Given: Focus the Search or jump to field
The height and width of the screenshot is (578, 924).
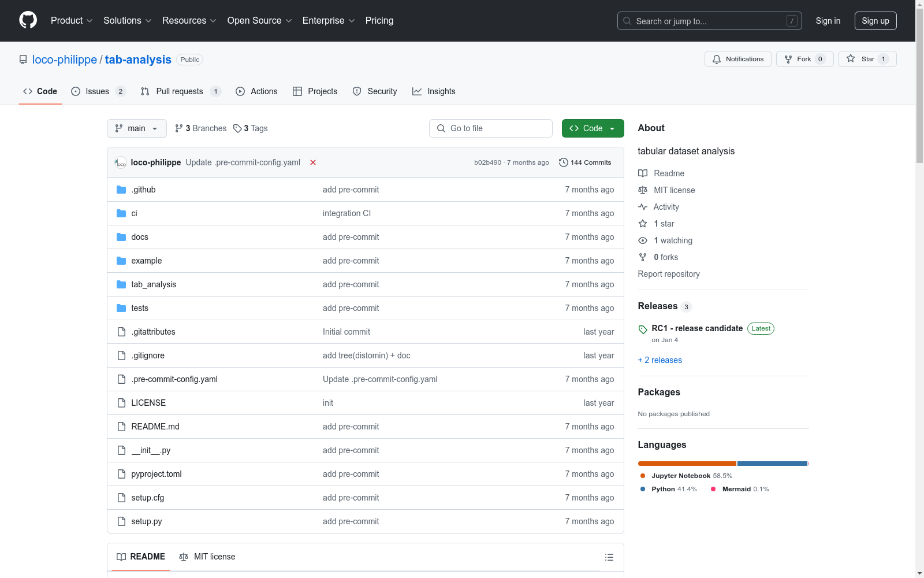Looking at the screenshot, I should click(x=710, y=21).
